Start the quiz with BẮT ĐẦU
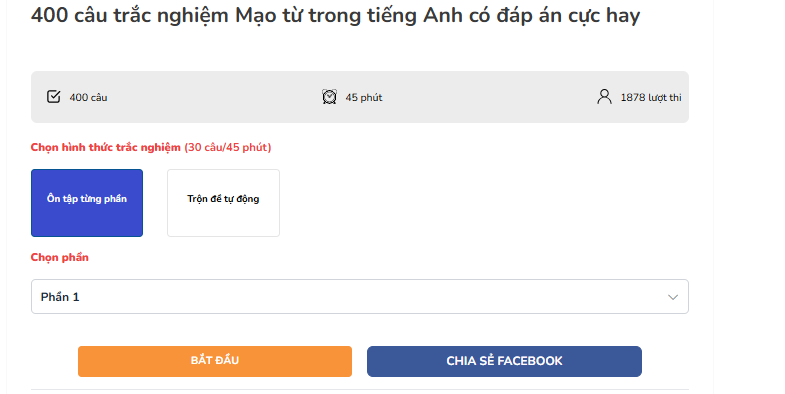This screenshot has width=785, height=394. coord(215,361)
